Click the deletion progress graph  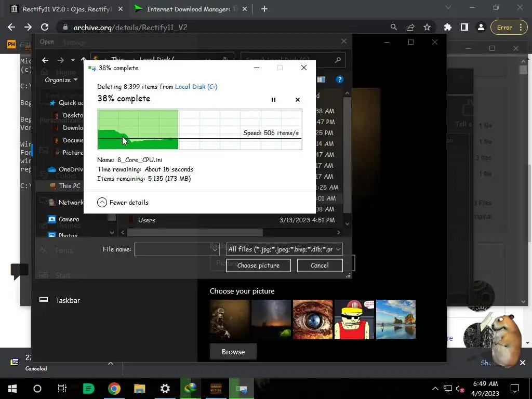199,129
